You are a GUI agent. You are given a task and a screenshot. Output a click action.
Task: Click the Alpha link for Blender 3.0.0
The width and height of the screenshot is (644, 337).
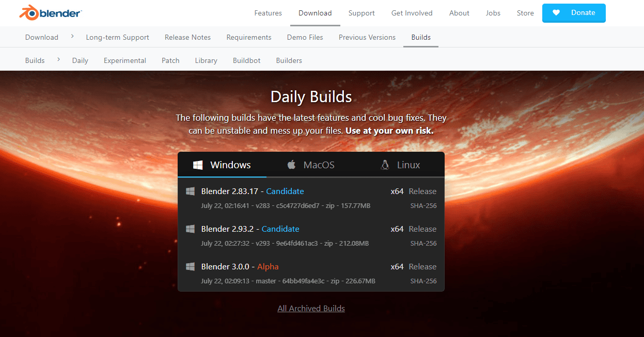(268, 266)
